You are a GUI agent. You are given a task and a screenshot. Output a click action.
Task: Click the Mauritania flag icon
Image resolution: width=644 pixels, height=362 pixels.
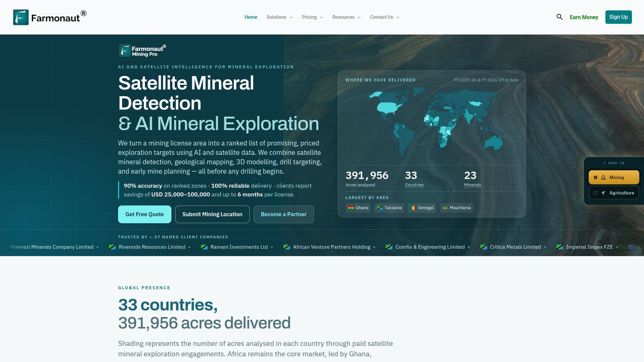[x=445, y=208]
